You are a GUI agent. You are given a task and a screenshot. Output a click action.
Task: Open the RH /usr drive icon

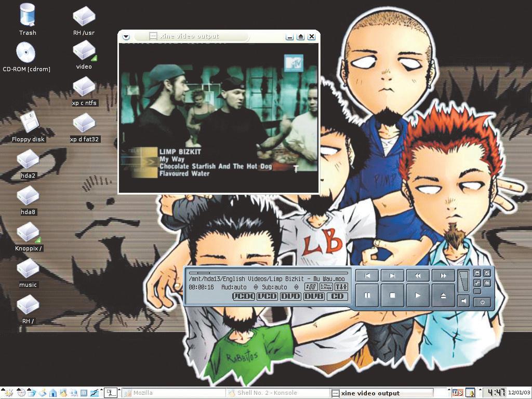pyautogui.click(x=84, y=21)
